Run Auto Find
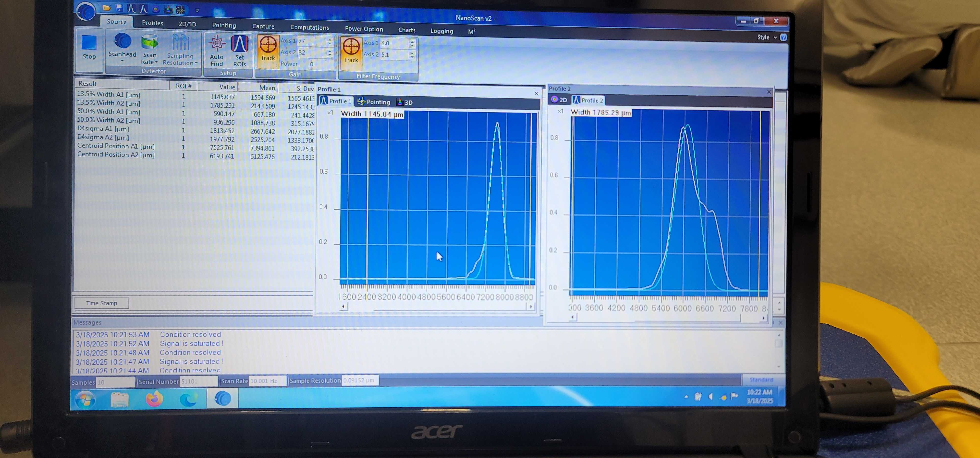Image resolution: width=980 pixels, height=458 pixels. tap(217, 51)
